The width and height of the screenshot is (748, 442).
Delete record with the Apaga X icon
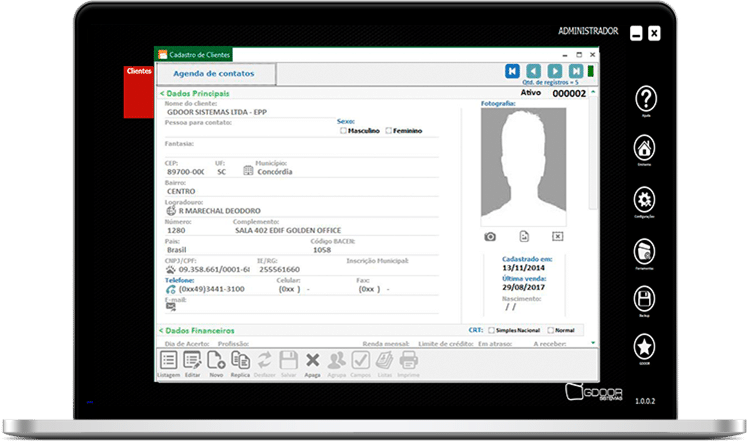tap(312, 361)
